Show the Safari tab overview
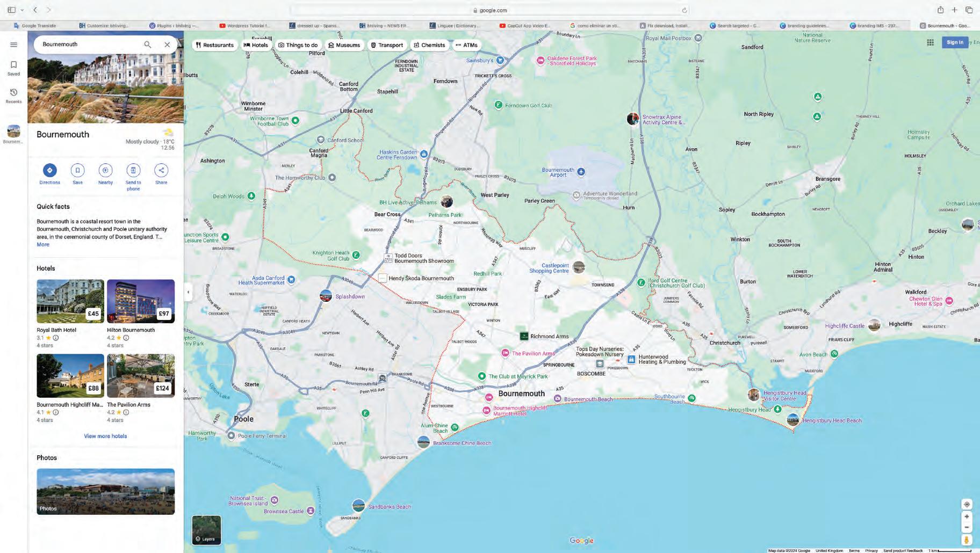 [x=969, y=10]
